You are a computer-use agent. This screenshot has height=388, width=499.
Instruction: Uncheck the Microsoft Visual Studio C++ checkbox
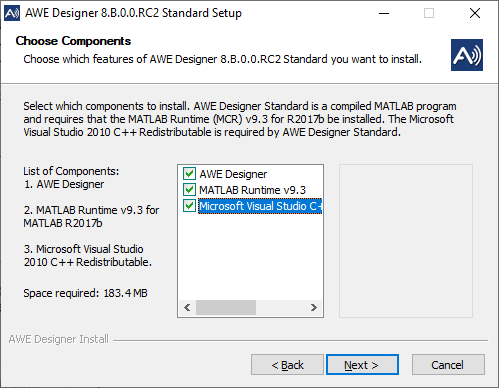pos(189,206)
